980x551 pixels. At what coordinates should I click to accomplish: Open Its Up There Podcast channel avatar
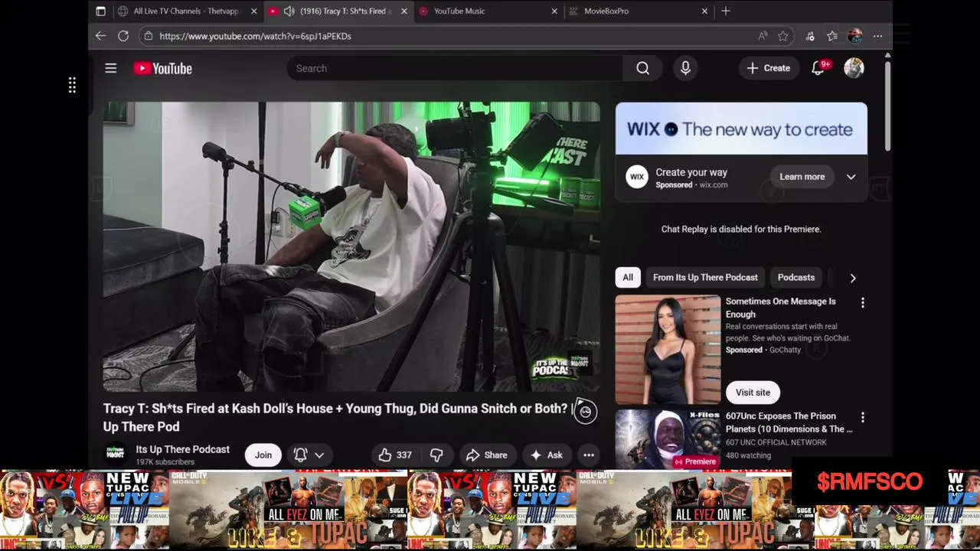116,455
